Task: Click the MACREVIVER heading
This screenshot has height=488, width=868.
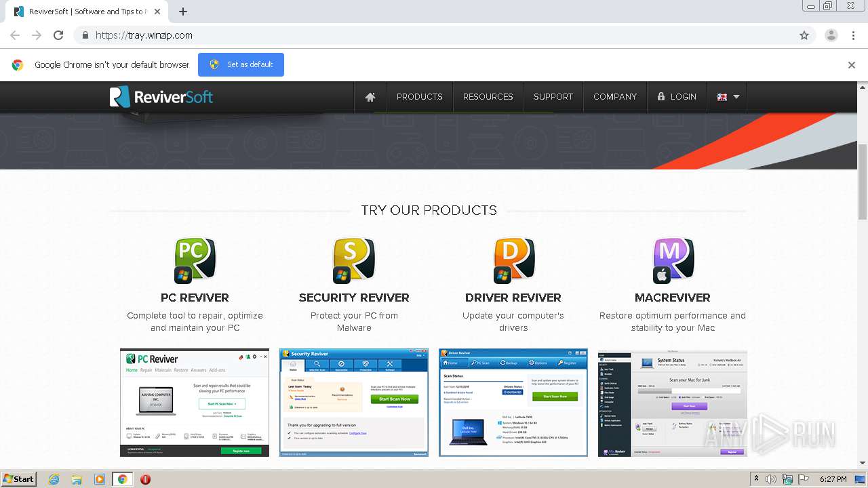Action: coord(673,298)
